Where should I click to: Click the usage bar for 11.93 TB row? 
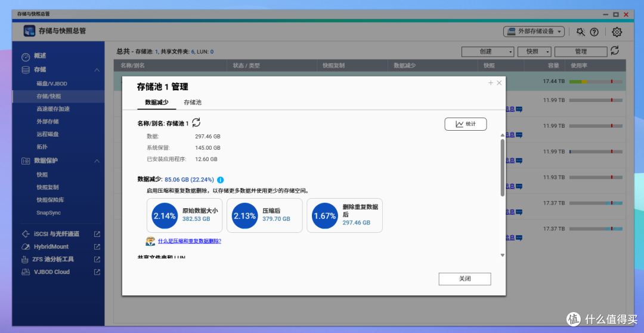pos(596,177)
